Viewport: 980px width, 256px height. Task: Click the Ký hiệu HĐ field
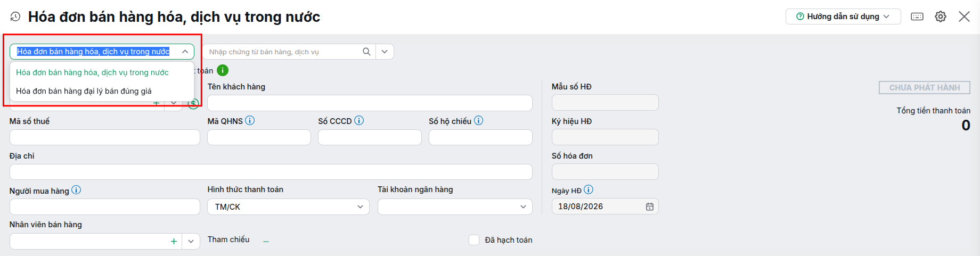pos(605,137)
